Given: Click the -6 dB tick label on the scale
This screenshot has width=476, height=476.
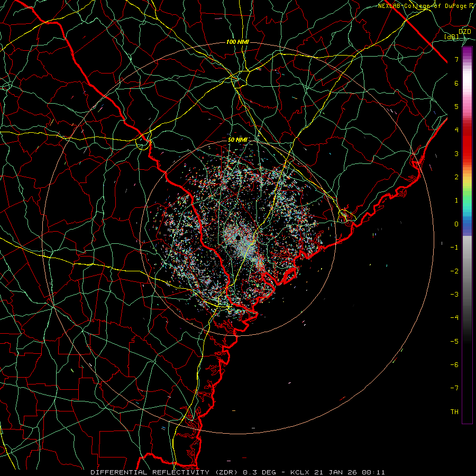Looking at the screenshot, I should pyautogui.click(x=454, y=365).
